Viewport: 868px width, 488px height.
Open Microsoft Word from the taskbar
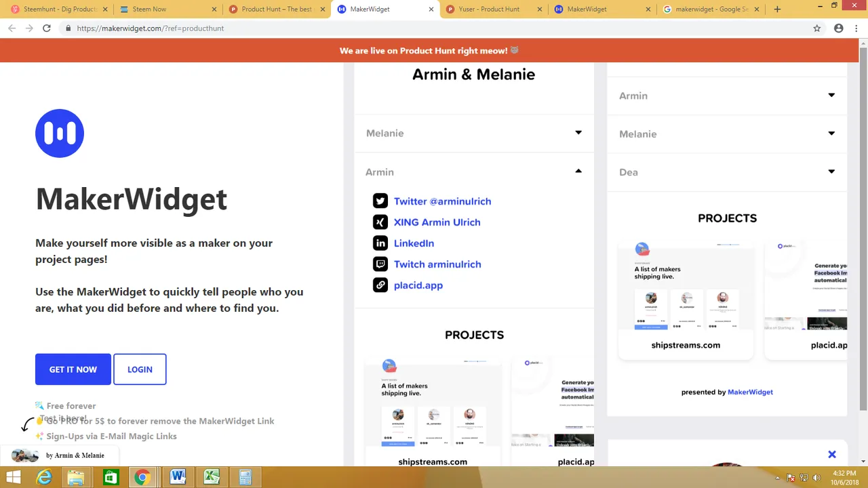click(178, 478)
